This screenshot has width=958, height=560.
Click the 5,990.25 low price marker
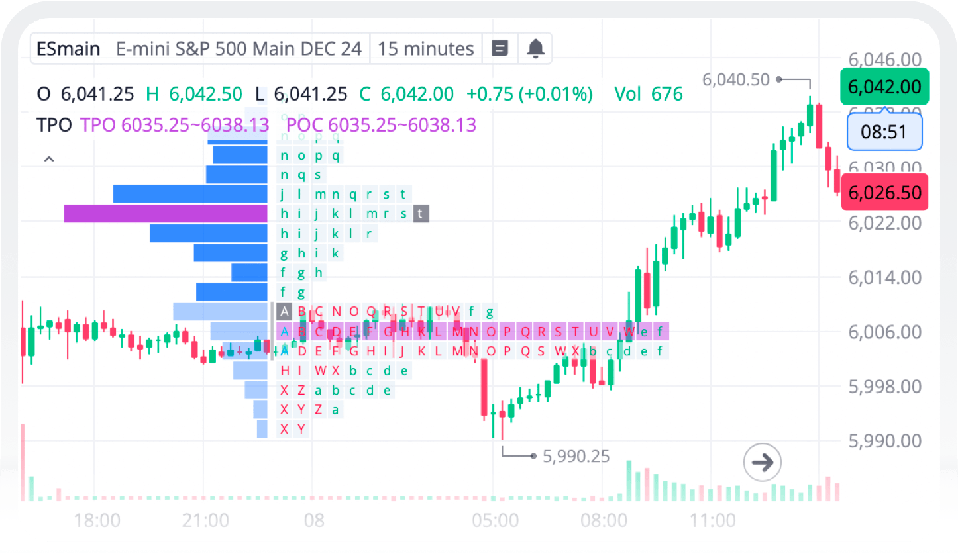point(576,456)
